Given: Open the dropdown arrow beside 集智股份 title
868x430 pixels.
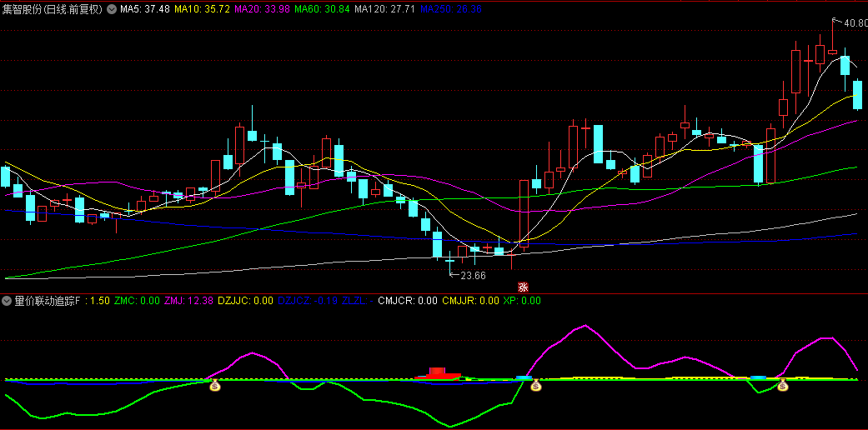Looking at the screenshot, I should click(x=111, y=9).
